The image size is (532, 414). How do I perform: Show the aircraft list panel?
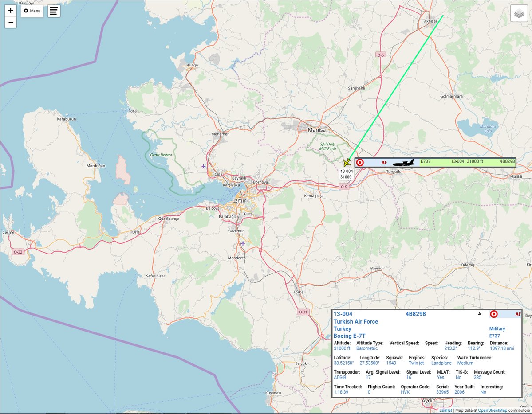tap(54, 11)
